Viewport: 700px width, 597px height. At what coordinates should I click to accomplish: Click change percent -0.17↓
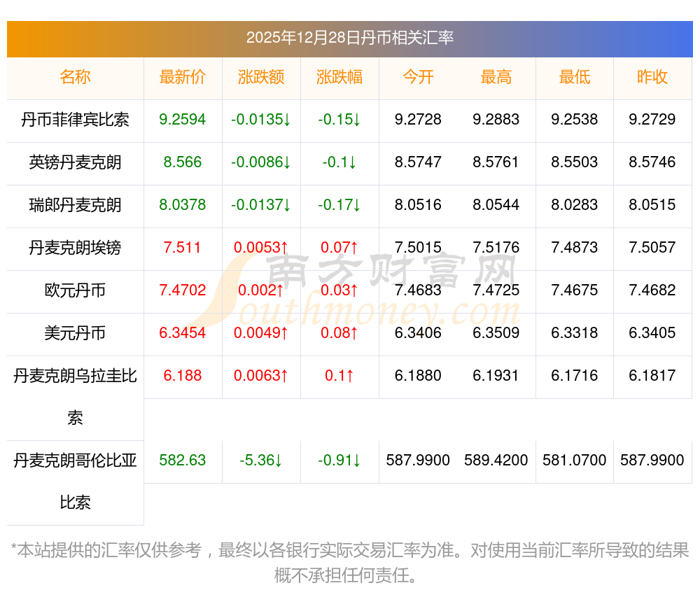click(x=339, y=205)
